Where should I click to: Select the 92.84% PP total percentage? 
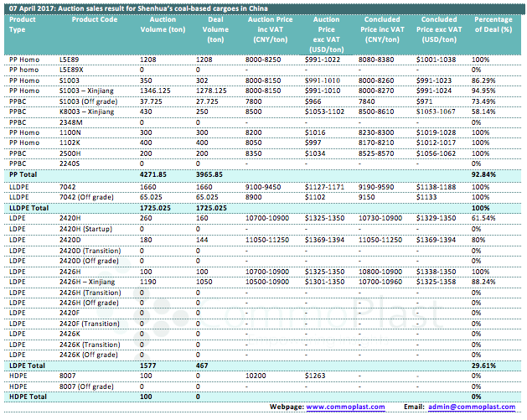click(482, 173)
